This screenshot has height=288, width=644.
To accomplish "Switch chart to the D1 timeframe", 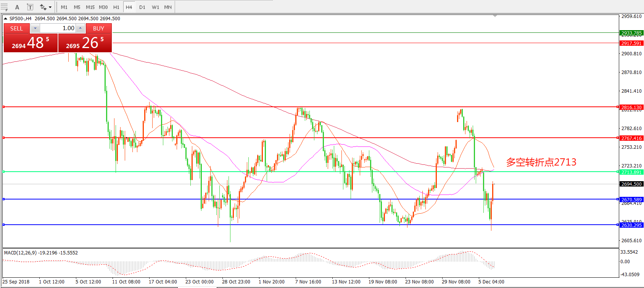I will pyautogui.click(x=142, y=7).
